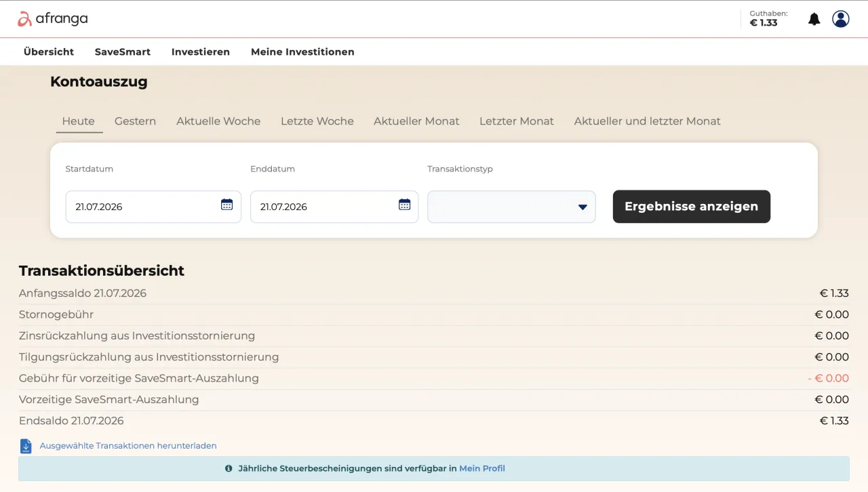Click the Stornogebühr row label
This screenshot has height=492, width=868.
point(56,314)
